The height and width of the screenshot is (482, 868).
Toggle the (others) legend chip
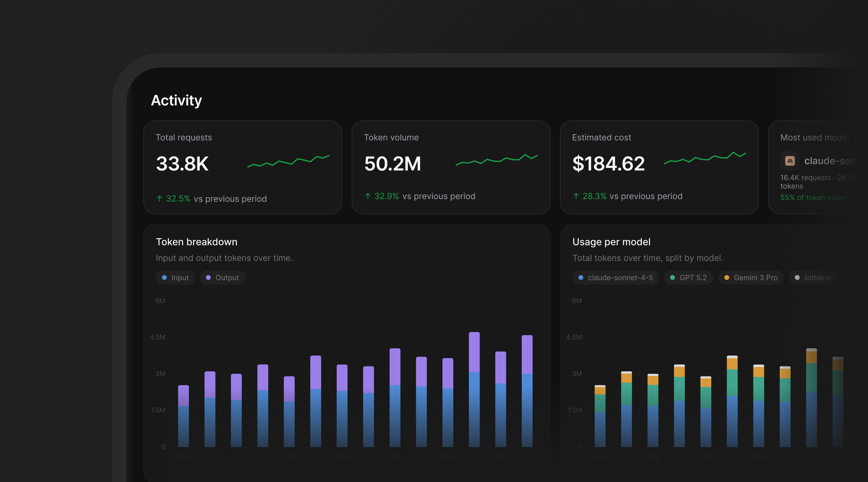[813, 278]
